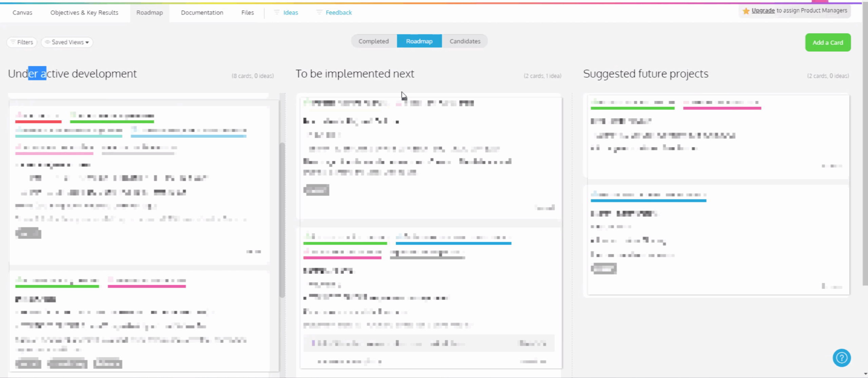Click the Add a Card button

pyautogui.click(x=828, y=42)
